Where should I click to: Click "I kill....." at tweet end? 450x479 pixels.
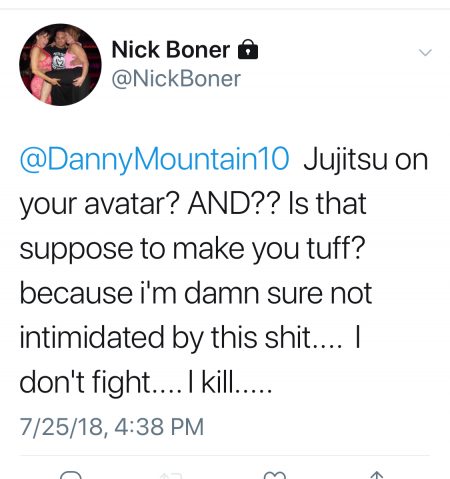coord(230,382)
